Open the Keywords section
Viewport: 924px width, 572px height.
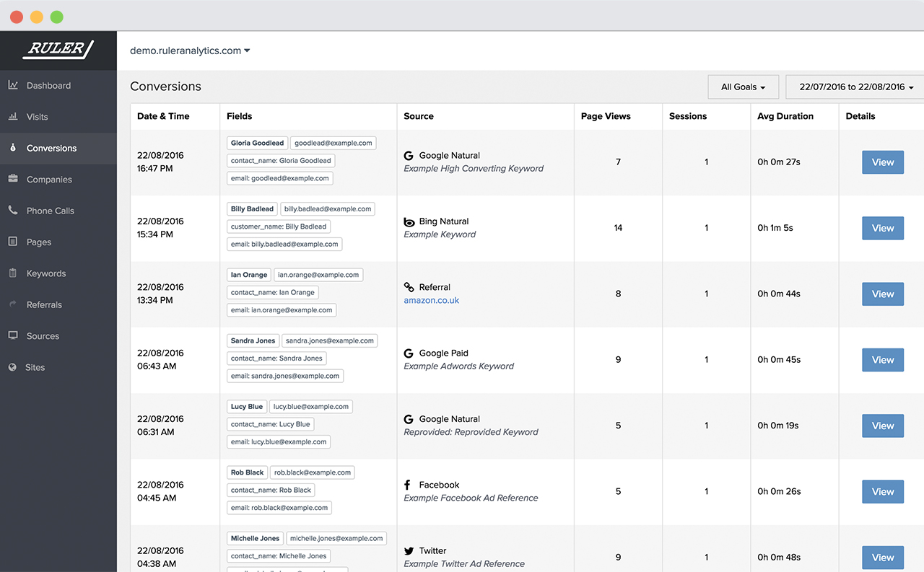(x=58, y=273)
